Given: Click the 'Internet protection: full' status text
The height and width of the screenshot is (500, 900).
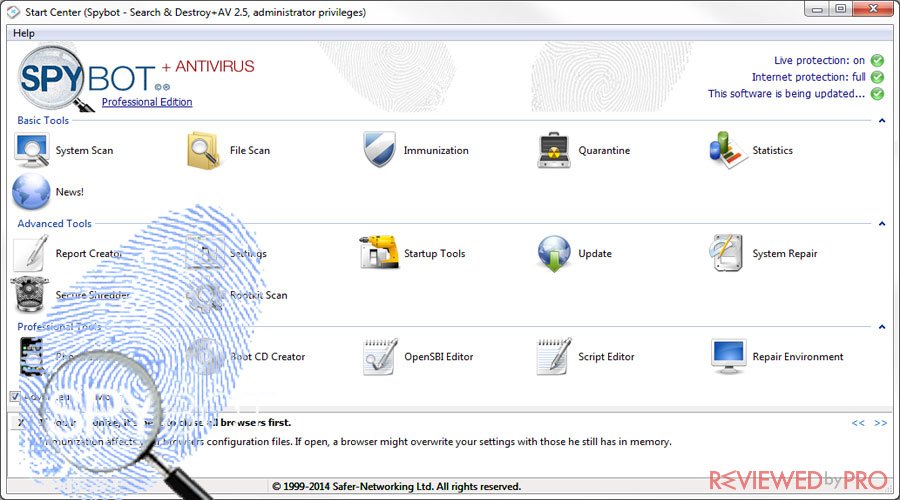Looking at the screenshot, I should pos(809,77).
